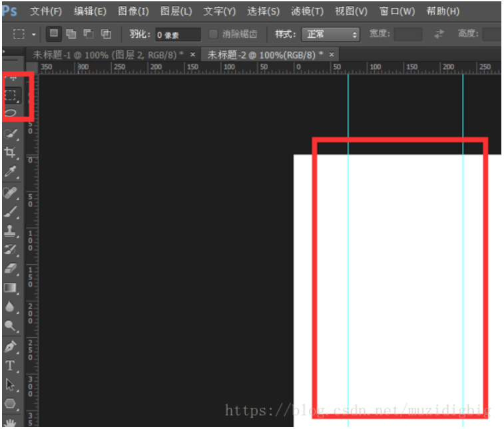
Task: Select the Blur tool
Action: coord(11,307)
